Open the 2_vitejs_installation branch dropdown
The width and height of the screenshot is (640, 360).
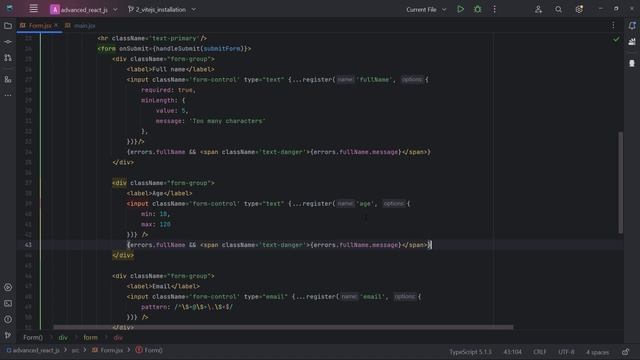tap(162, 9)
